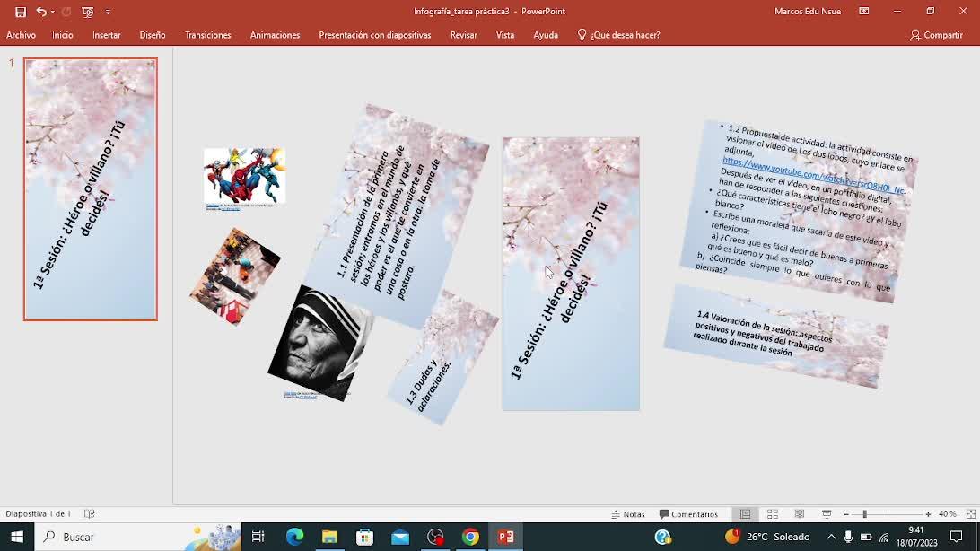
Task: Click the spell check accessibility status icon
Action: (x=90, y=514)
